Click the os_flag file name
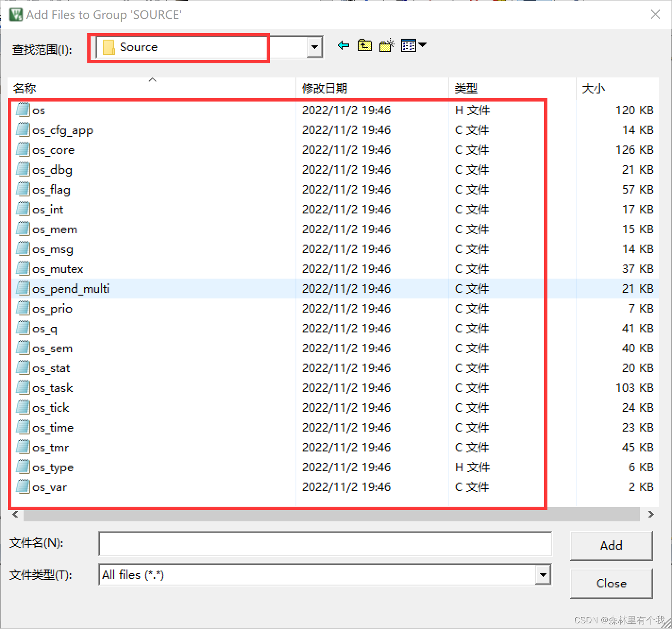 (51, 190)
